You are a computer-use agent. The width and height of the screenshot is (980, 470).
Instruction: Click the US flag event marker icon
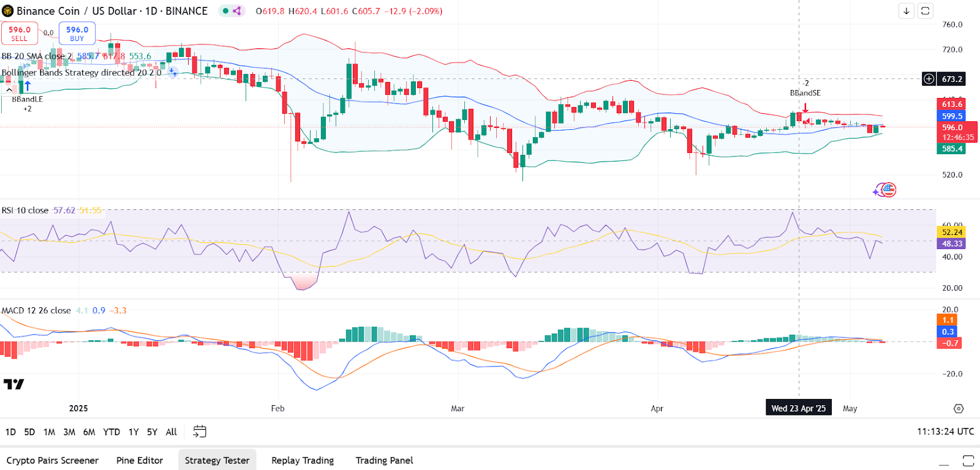889,190
